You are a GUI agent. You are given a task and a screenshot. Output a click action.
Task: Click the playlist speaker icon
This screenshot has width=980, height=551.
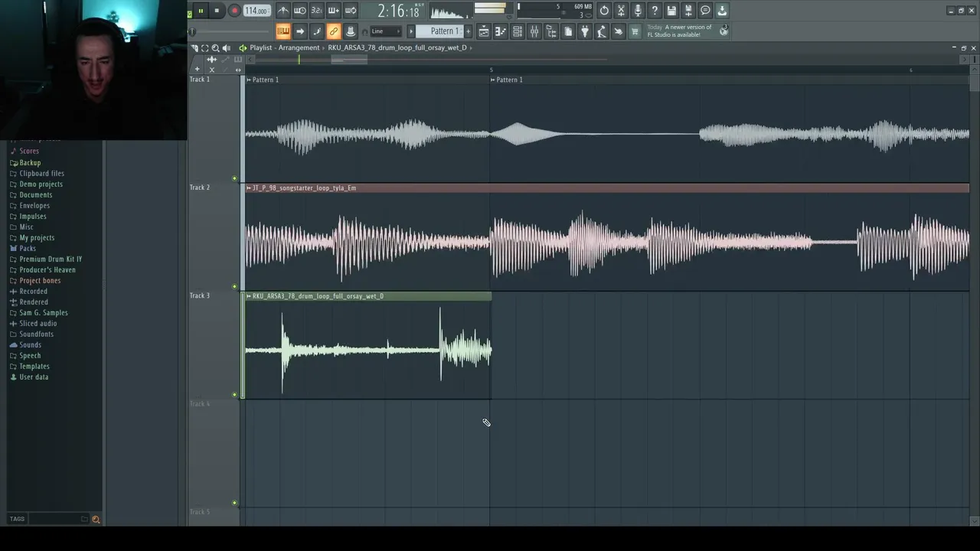pyautogui.click(x=226, y=47)
